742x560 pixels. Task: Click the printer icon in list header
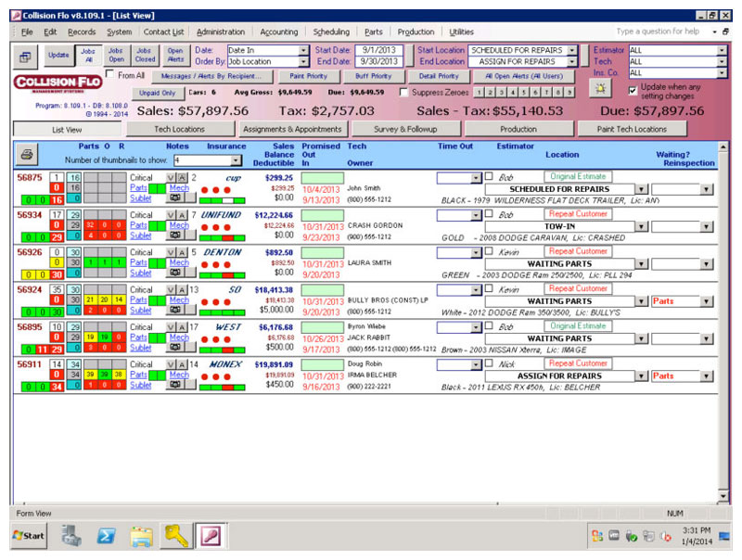27,155
